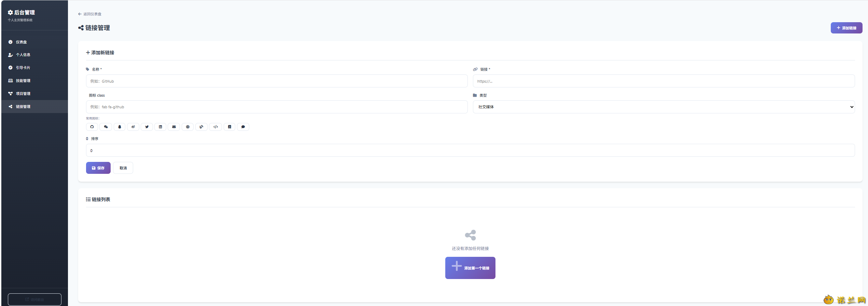The image size is (868, 306).
Task: Pick the LinkedIn icon from common icons
Action: pyautogui.click(x=160, y=127)
